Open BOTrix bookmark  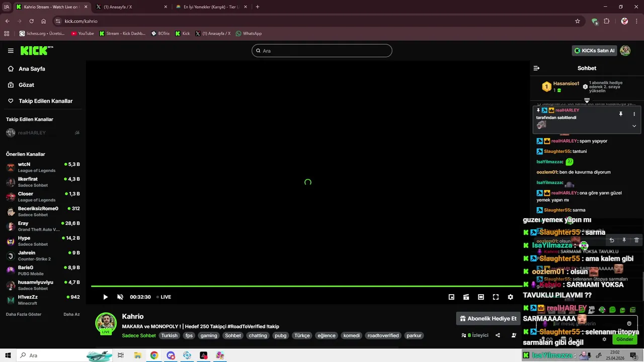[x=160, y=33]
